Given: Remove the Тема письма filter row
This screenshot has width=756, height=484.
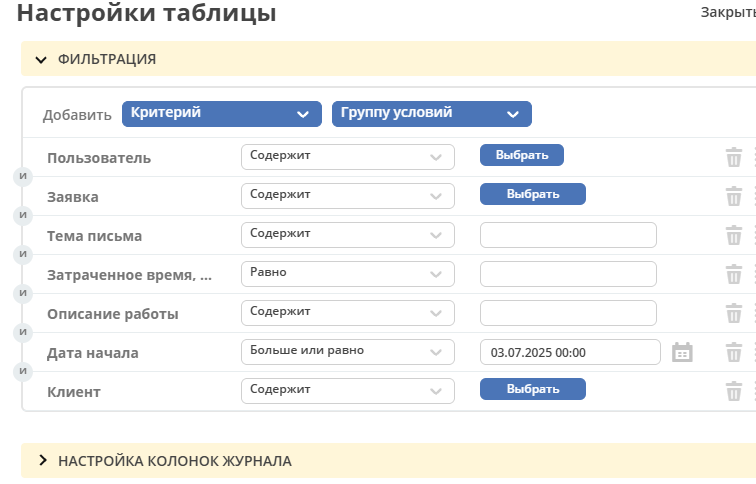Looking at the screenshot, I should click(x=733, y=236).
